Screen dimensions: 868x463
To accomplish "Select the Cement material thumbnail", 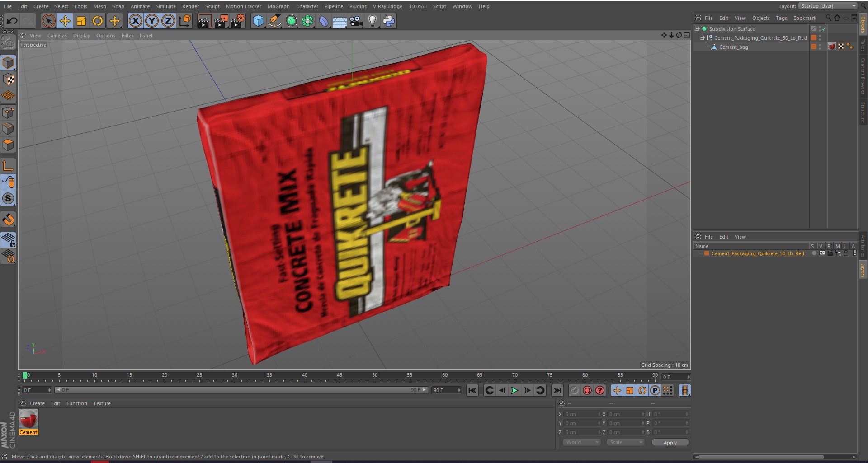I will click(x=28, y=420).
